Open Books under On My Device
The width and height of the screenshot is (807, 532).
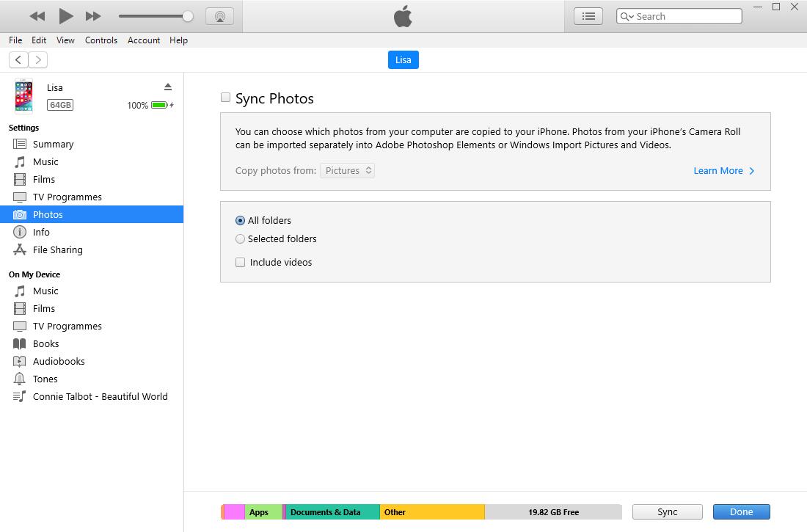pyautogui.click(x=92, y=343)
